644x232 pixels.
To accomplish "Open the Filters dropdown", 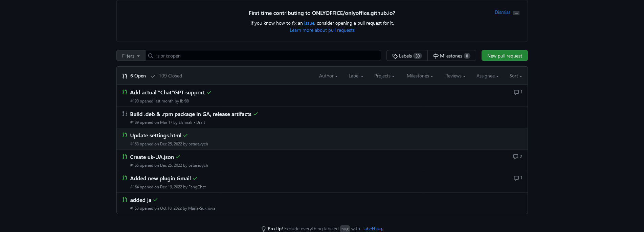I will tap(131, 56).
